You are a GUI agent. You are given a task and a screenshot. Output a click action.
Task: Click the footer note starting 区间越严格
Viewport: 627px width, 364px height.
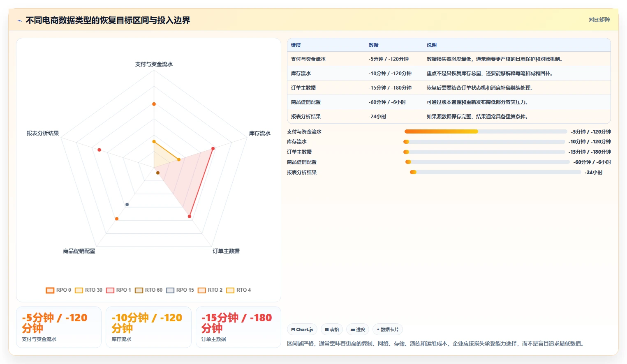coord(436,343)
